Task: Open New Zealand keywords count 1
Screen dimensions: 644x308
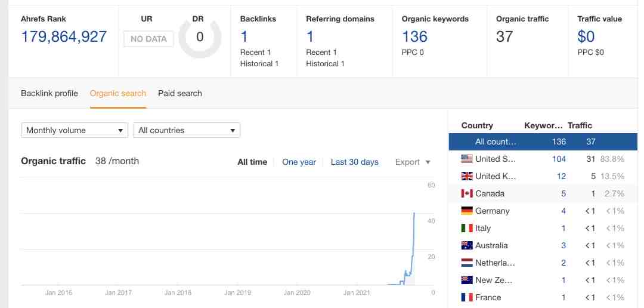Action: tap(563, 279)
